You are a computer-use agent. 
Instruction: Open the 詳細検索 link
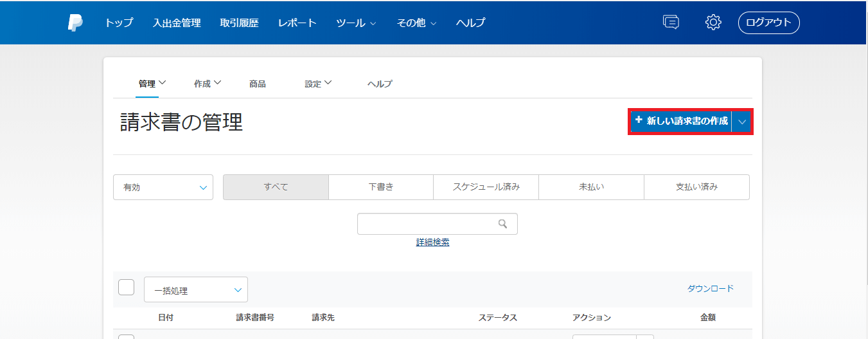pyautogui.click(x=432, y=243)
